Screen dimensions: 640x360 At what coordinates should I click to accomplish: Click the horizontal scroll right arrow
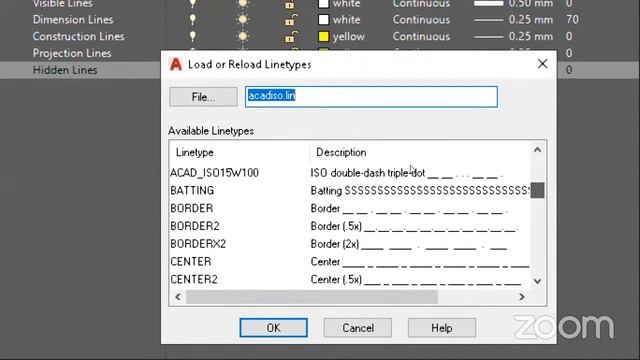(x=522, y=297)
